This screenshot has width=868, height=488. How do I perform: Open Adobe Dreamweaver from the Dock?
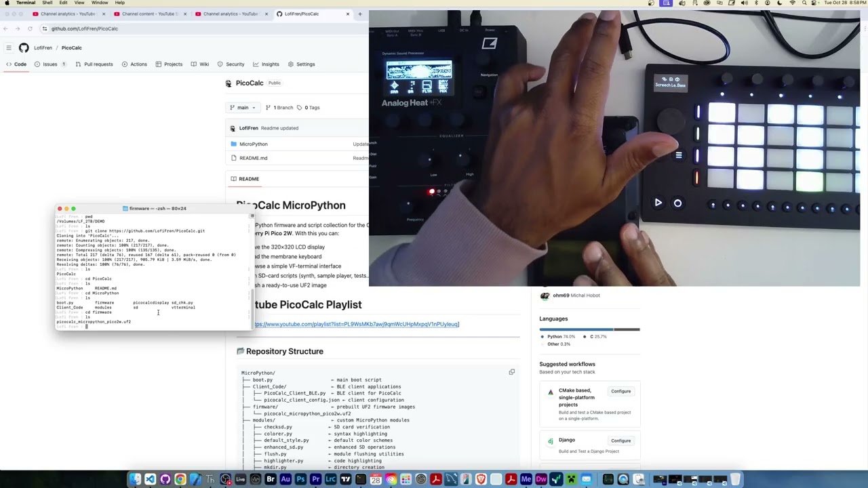point(541,480)
